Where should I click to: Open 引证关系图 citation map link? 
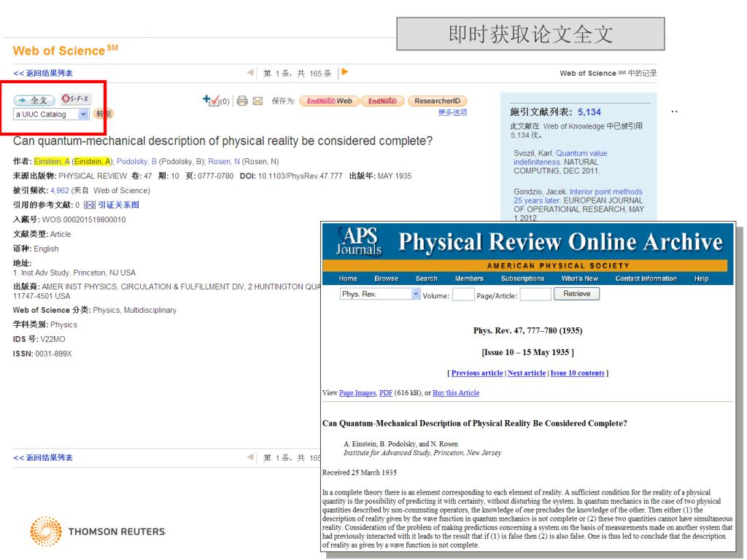(119, 205)
